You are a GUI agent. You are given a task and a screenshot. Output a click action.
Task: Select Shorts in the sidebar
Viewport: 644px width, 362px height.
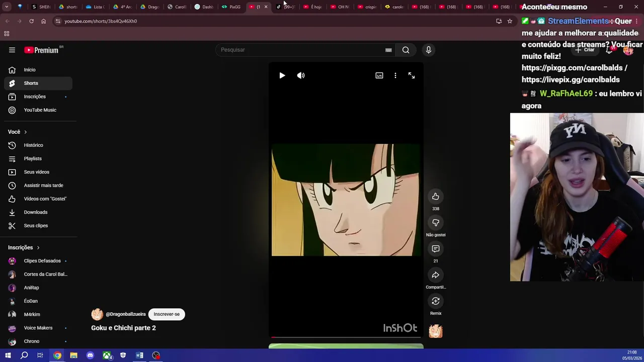point(38,83)
